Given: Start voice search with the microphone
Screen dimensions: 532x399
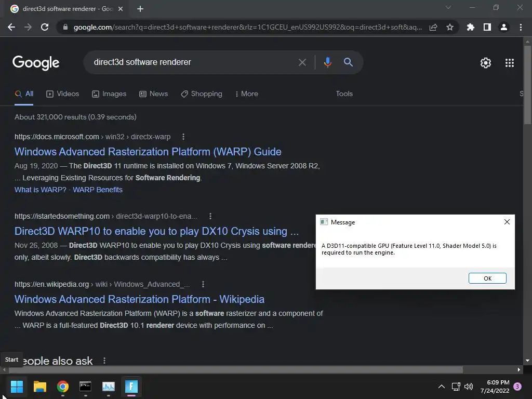Looking at the screenshot, I should point(327,62).
